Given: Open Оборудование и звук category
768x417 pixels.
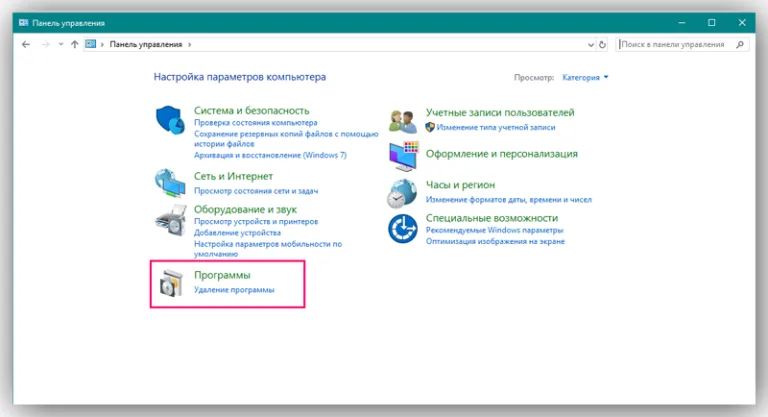Looking at the screenshot, I should click(x=245, y=210).
